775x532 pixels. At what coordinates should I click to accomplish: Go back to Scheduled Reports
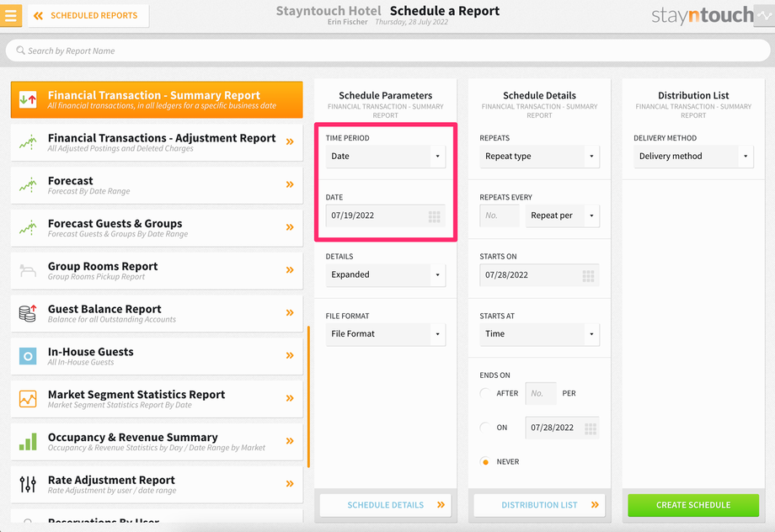[x=88, y=16]
